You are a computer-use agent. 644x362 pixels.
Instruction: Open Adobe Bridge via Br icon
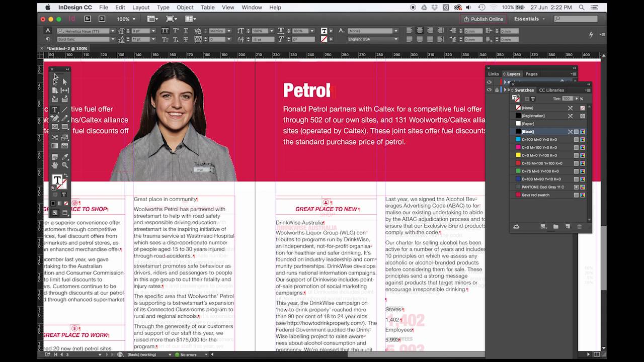click(88, 19)
